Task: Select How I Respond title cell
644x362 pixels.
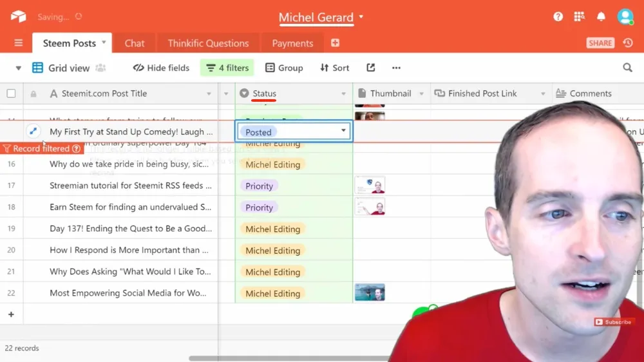Action: (129, 250)
